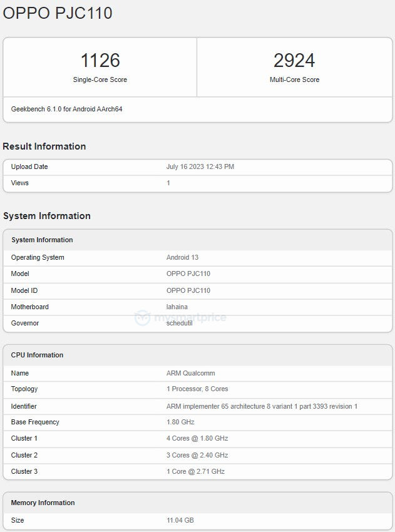Click the Memory Information table header

click(x=43, y=503)
